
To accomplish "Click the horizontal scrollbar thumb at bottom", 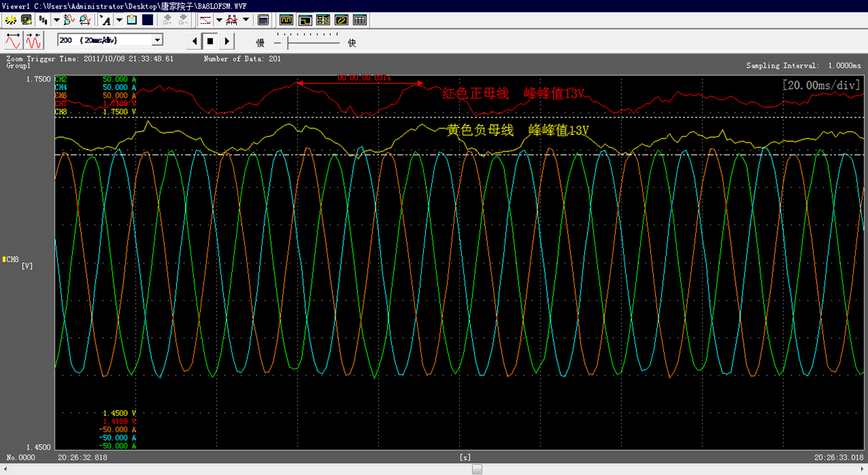I will pos(477,469).
